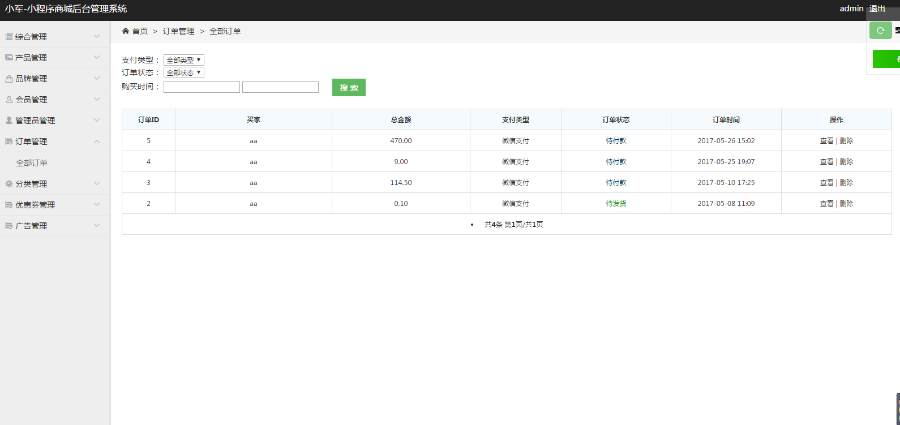900x425 pixels.
Task: Click 订单管理 in the breadcrumb
Action: [179, 32]
